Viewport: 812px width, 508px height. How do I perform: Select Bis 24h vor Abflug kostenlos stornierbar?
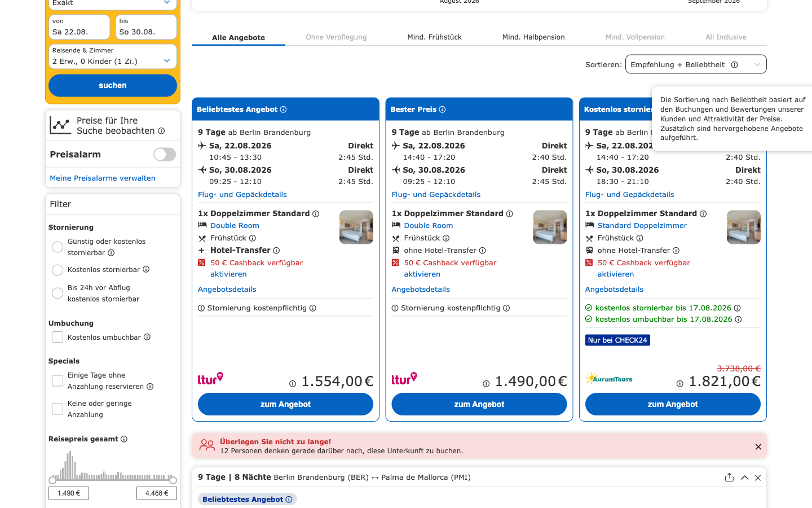(x=58, y=294)
